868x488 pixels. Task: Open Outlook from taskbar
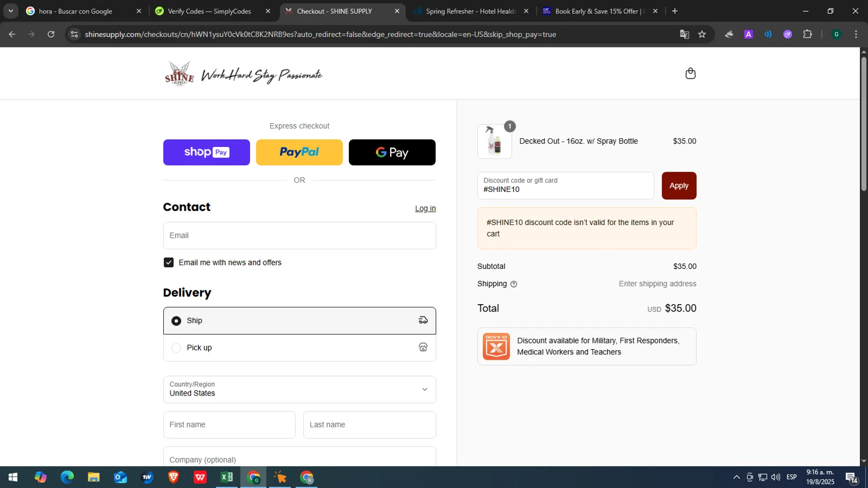click(x=120, y=477)
